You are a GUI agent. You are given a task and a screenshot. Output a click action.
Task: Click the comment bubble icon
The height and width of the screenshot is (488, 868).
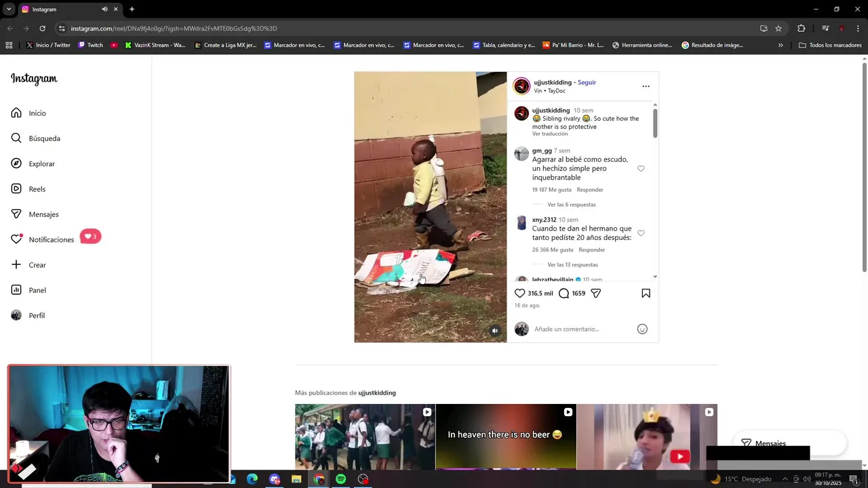[x=564, y=293]
